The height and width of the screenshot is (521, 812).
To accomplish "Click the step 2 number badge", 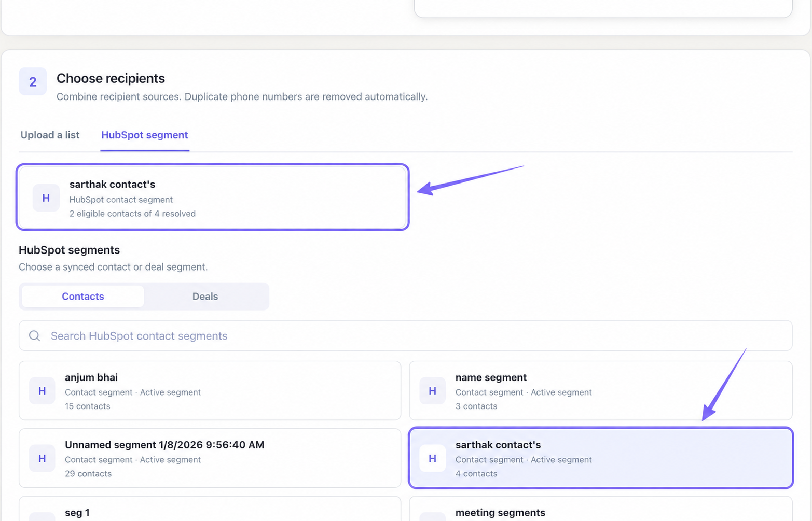I will (33, 81).
